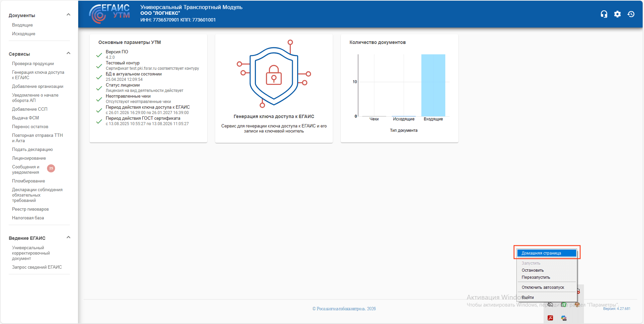Click the red Adobe Acrobat tray icon
The width and height of the screenshot is (644, 324).
pos(550,318)
